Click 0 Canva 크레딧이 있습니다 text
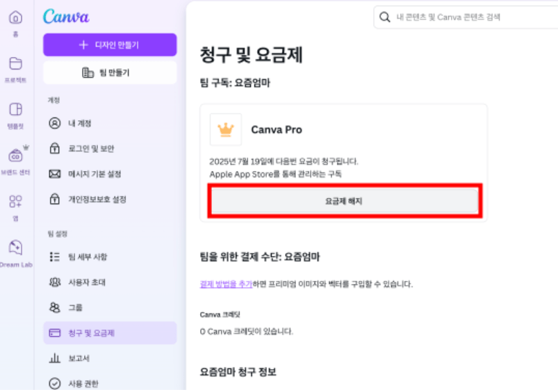This screenshot has height=392, width=558. (x=246, y=332)
